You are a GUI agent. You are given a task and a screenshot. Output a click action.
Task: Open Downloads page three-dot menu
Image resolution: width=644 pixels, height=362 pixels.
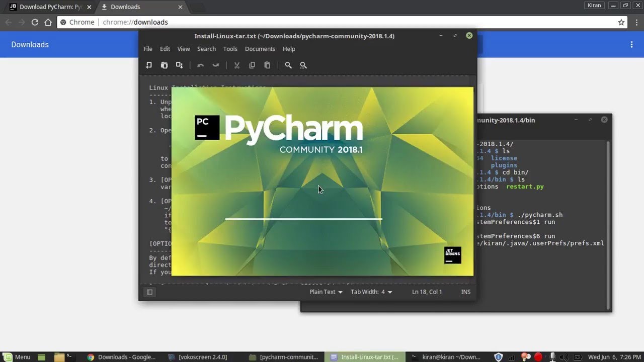pyautogui.click(x=631, y=45)
